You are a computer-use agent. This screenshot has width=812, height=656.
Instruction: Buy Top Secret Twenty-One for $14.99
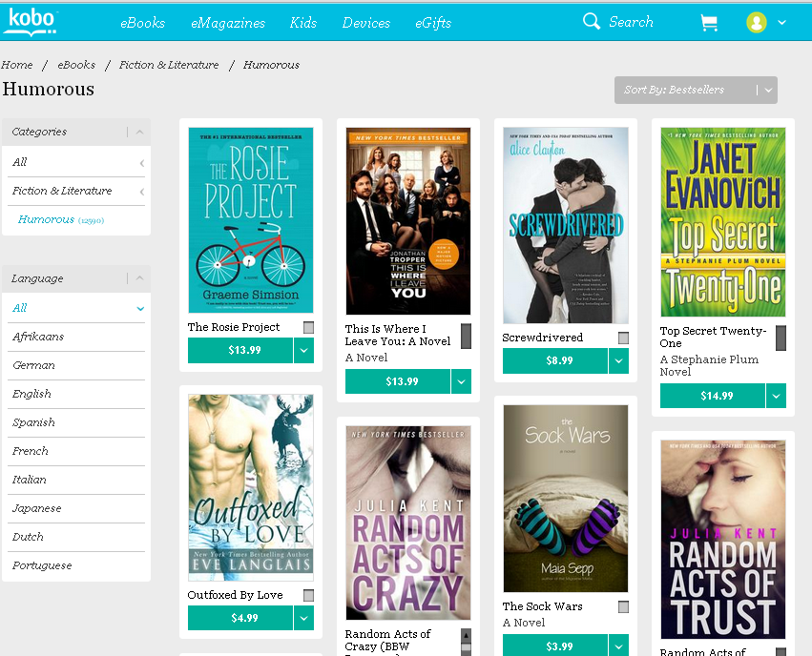point(713,396)
